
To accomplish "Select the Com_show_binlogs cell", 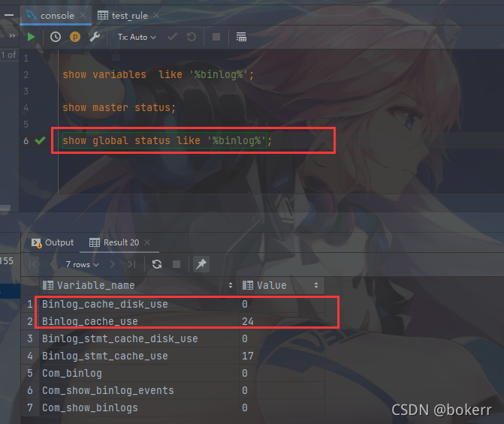I will pos(139,407).
